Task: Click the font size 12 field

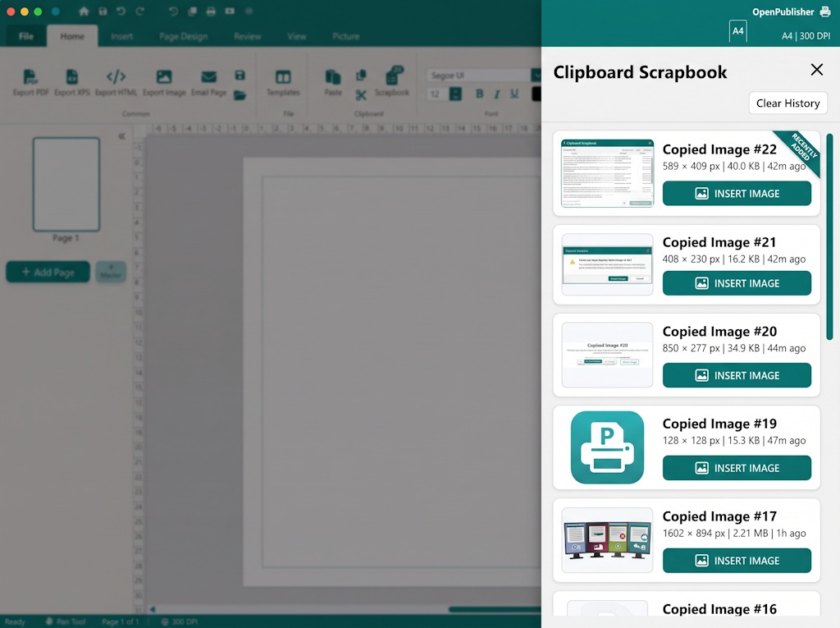Action: pyautogui.click(x=438, y=94)
